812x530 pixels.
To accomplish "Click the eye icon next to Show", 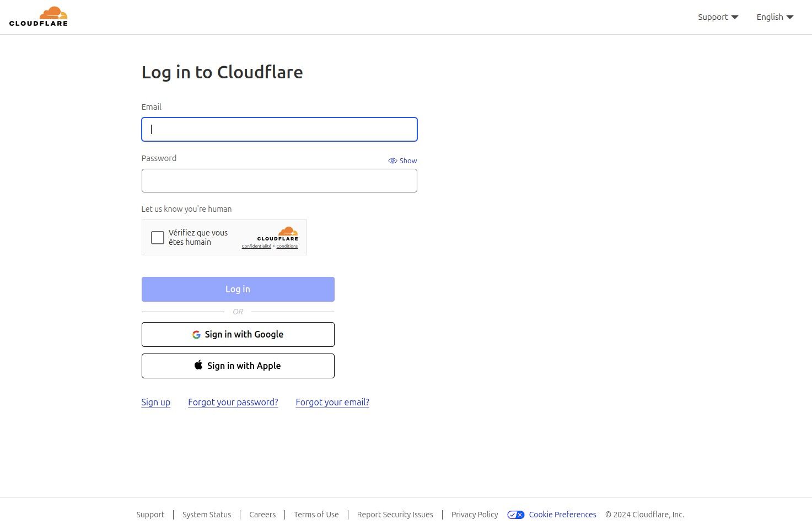I will pyautogui.click(x=392, y=160).
